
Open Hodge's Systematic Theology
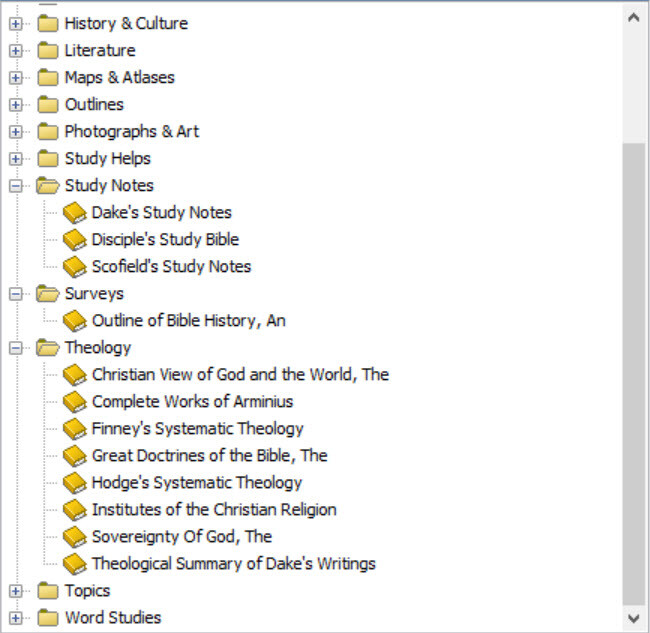(196, 483)
